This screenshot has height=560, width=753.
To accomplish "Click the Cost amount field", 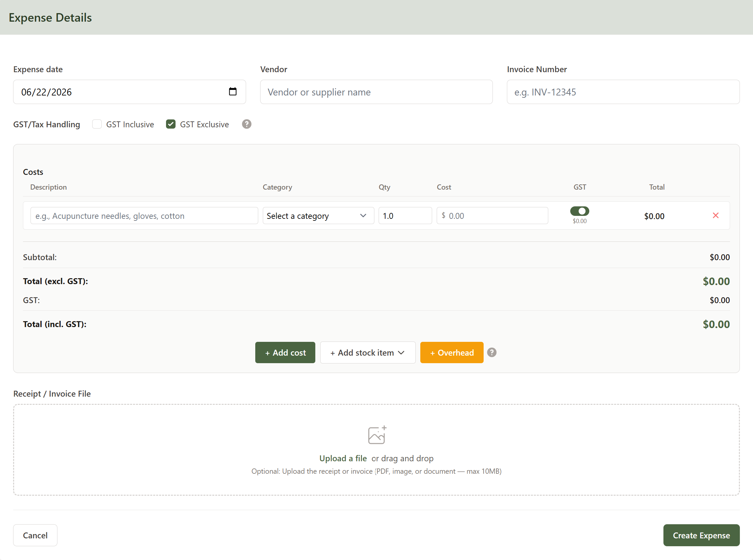I will point(492,216).
